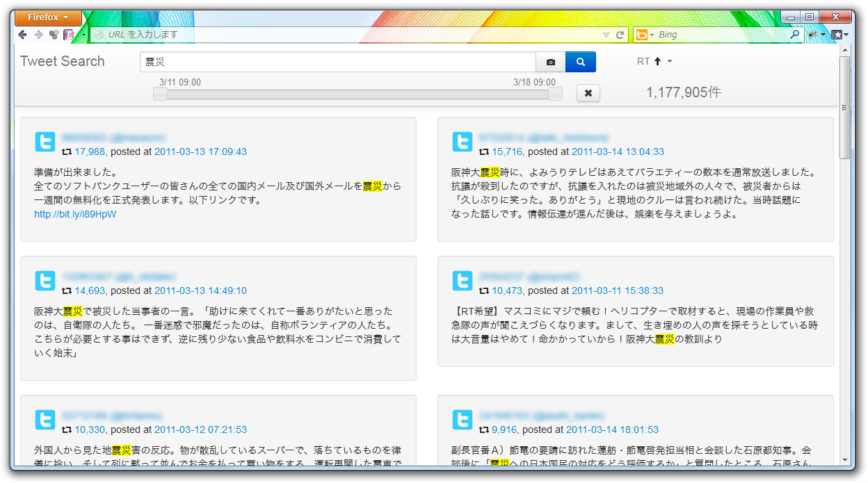Go back with the browser back arrow
This screenshot has height=483, width=868.
tap(23, 35)
